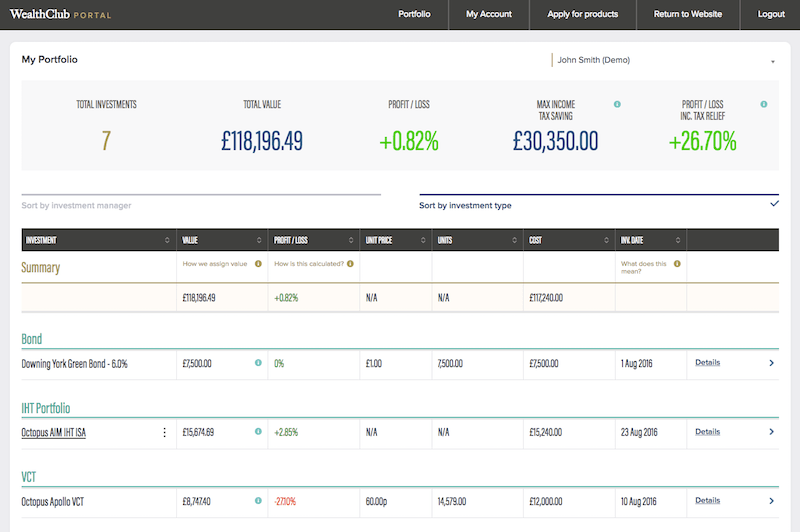The height and width of the screenshot is (532, 800).
Task: Click the £30,350.00 tax saving figure
Action: click(555, 141)
